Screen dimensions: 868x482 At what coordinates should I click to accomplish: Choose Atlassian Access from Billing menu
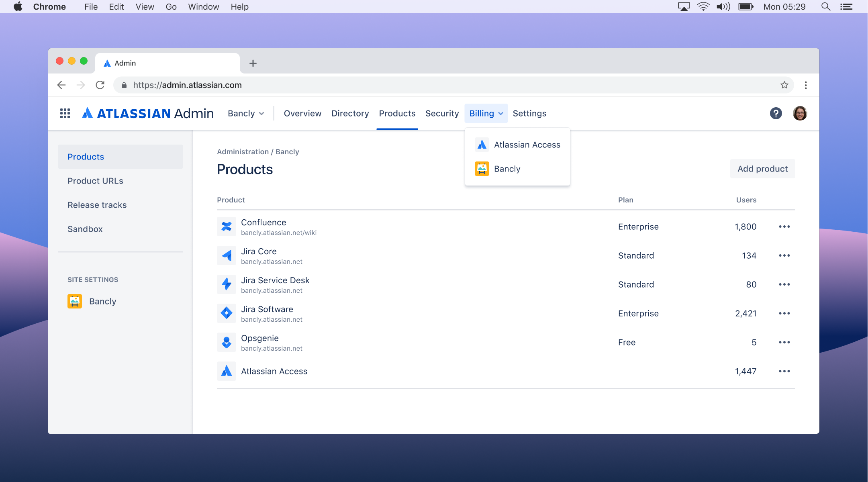point(517,145)
